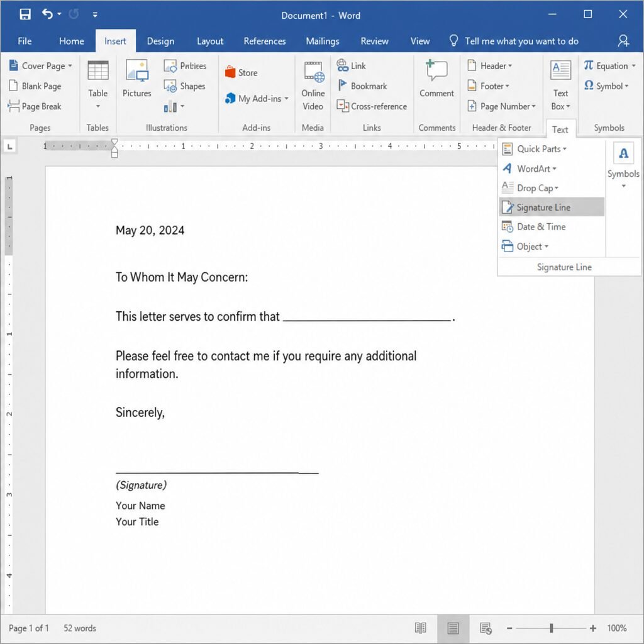The width and height of the screenshot is (644, 644).
Task: Switch to Print Layout view
Action: pos(453,628)
